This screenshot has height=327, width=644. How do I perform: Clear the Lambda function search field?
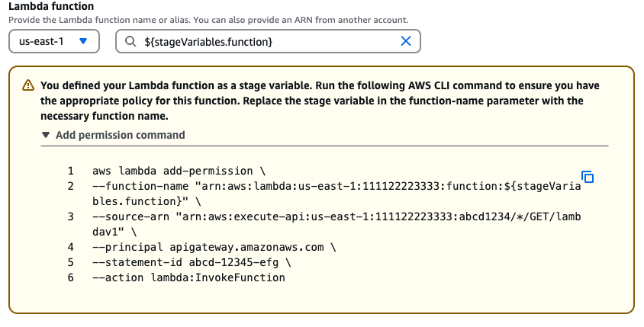coord(406,42)
